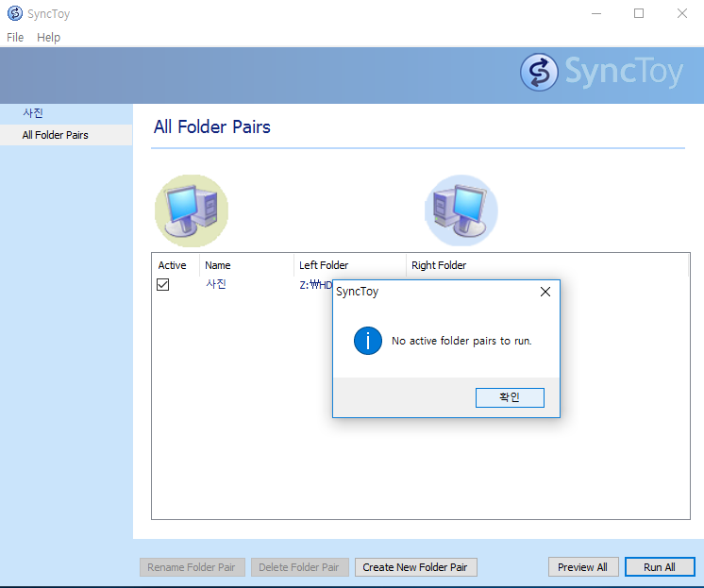Uncheck the Active checkbox for 사진
704x588 pixels.
(163, 284)
